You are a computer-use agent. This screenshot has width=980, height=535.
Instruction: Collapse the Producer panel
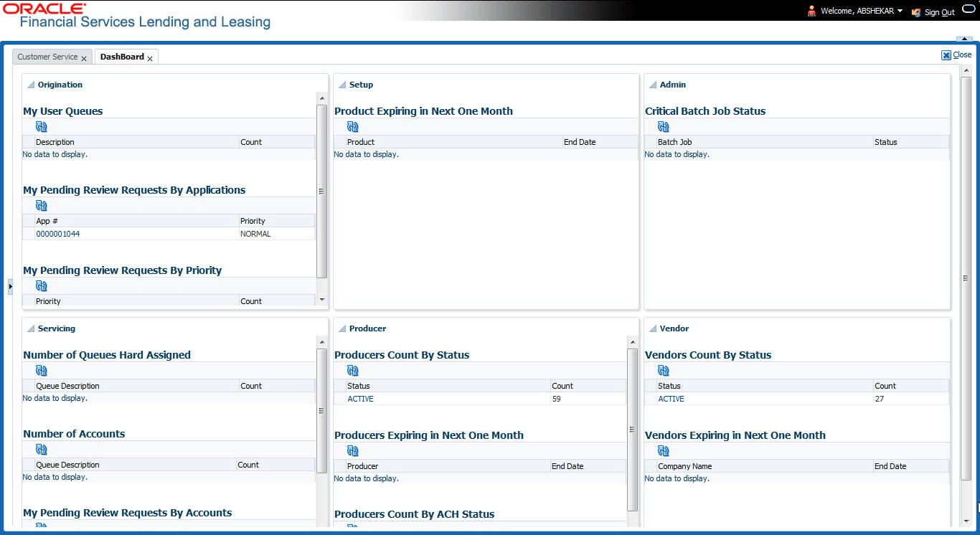tap(342, 329)
